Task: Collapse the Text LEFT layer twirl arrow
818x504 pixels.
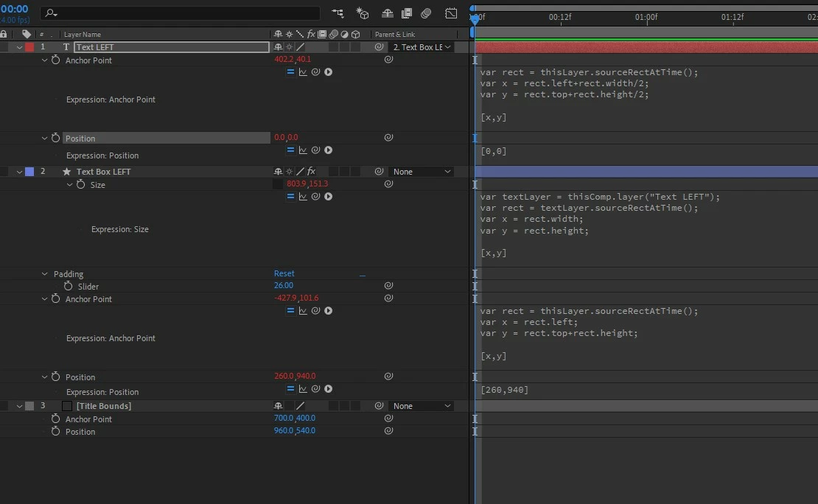Action: [19, 47]
